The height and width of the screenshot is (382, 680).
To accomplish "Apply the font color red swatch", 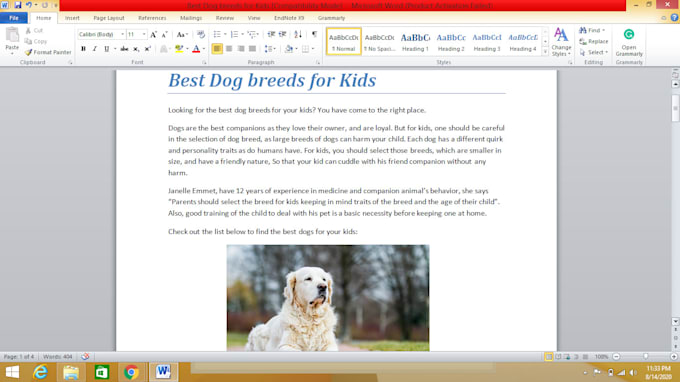I will pyautogui.click(x=196, y=49).
